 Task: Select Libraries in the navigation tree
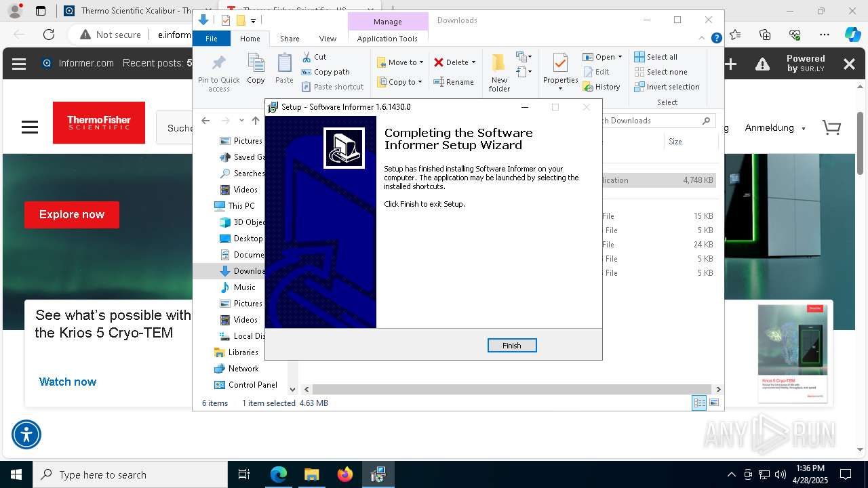[x=236, y=352]
